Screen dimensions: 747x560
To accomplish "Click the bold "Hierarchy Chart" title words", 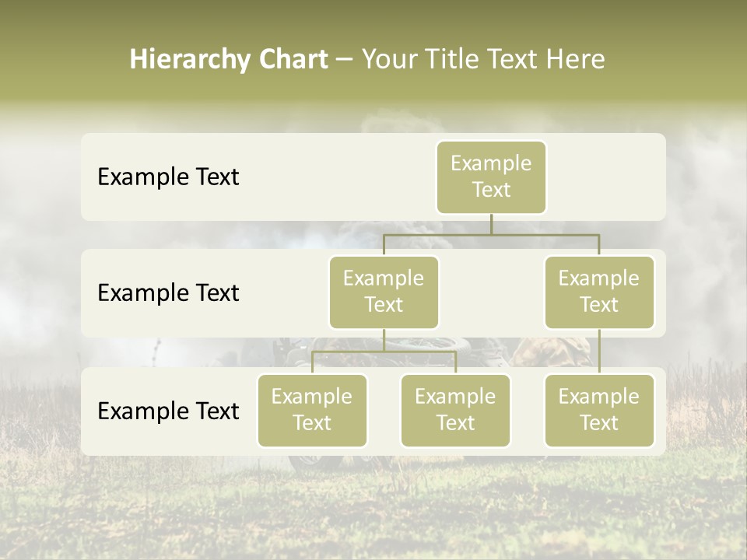I will click(x=228, y=59).
